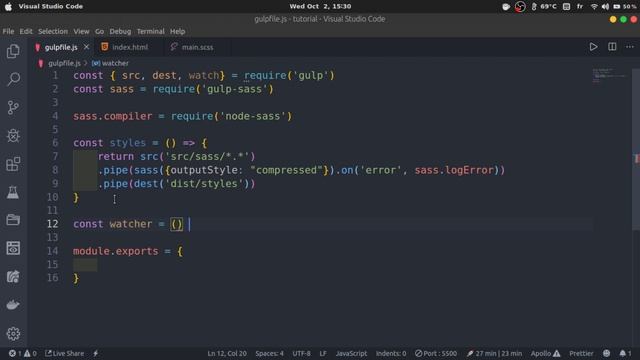Open the Source Control view
Screen dimensions: 640x360
point(13,107)
